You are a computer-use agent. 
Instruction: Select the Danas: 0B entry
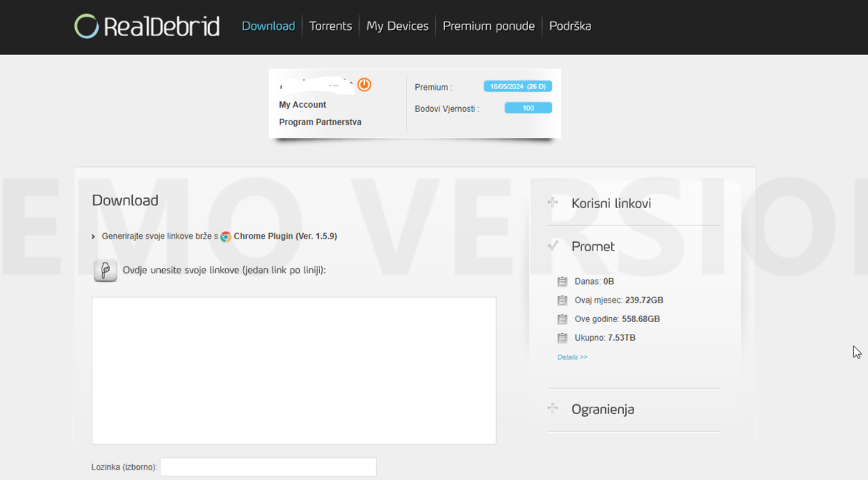[x=595, y=282]
